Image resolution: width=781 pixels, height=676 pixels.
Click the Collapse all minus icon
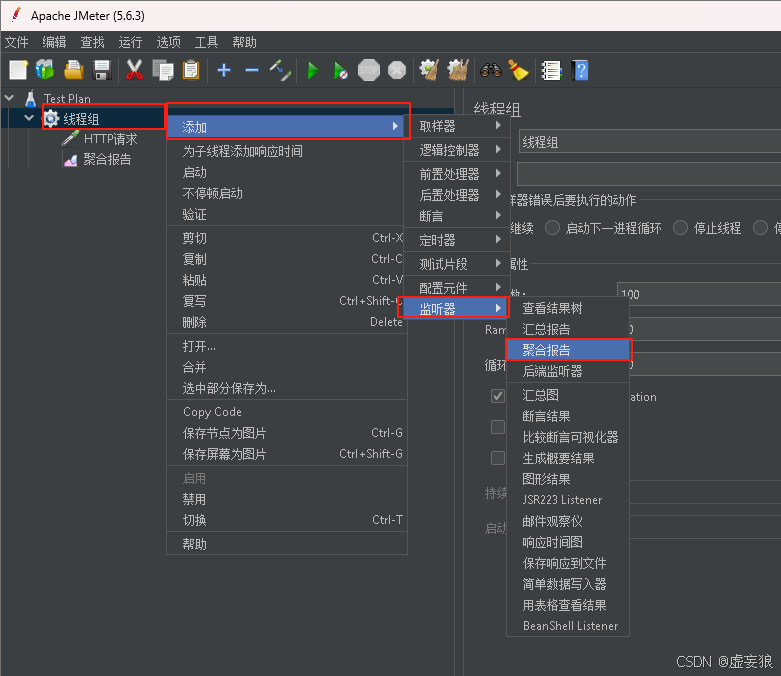252,70
